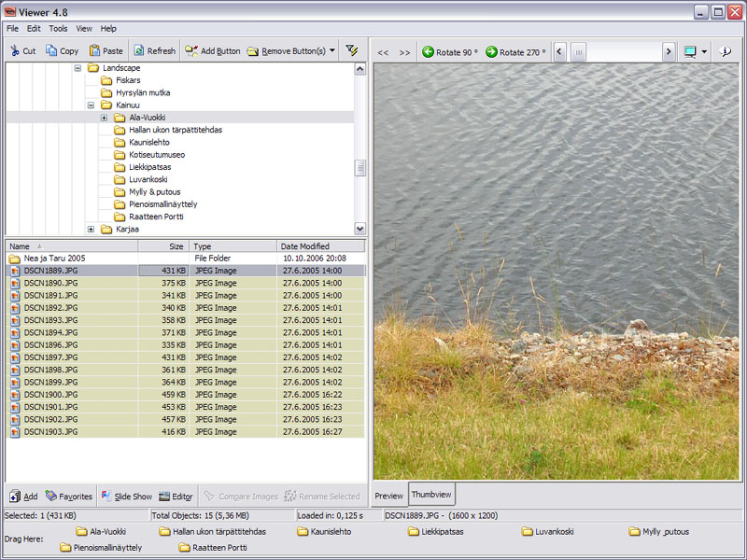Viewport: 747px width, 560px height.
Task: Collapse the Kainuu folder tree
Action: click(x=92, y=105)
